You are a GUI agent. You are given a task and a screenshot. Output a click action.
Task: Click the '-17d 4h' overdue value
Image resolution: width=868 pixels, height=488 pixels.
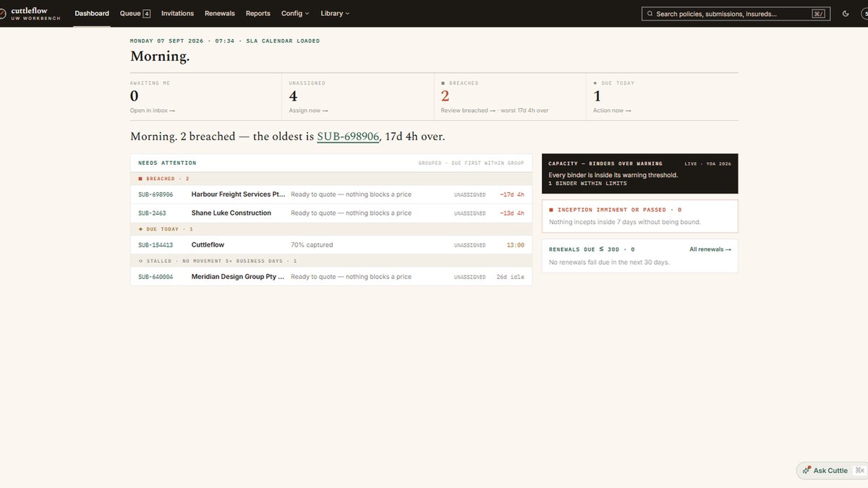(511, 194)
